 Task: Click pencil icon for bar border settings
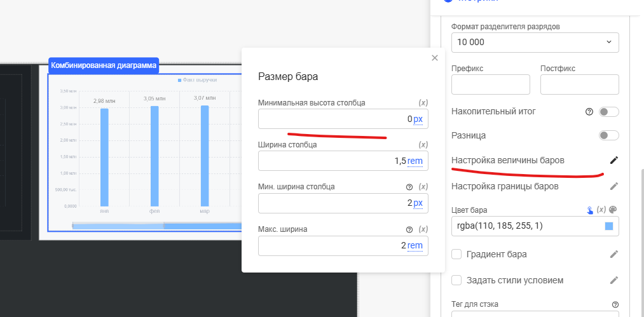click(x=613, y=186)
